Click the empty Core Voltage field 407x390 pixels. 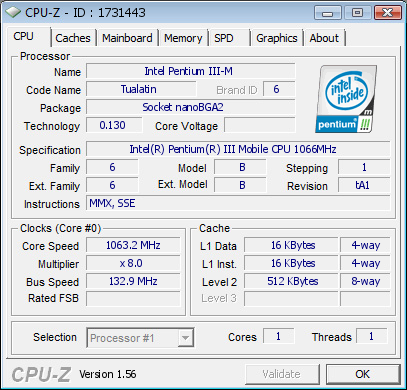point(260,125)
